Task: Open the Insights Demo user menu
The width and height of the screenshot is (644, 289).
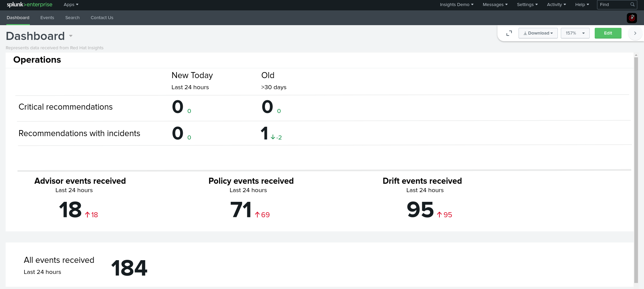Action: [x=457, y=5]
